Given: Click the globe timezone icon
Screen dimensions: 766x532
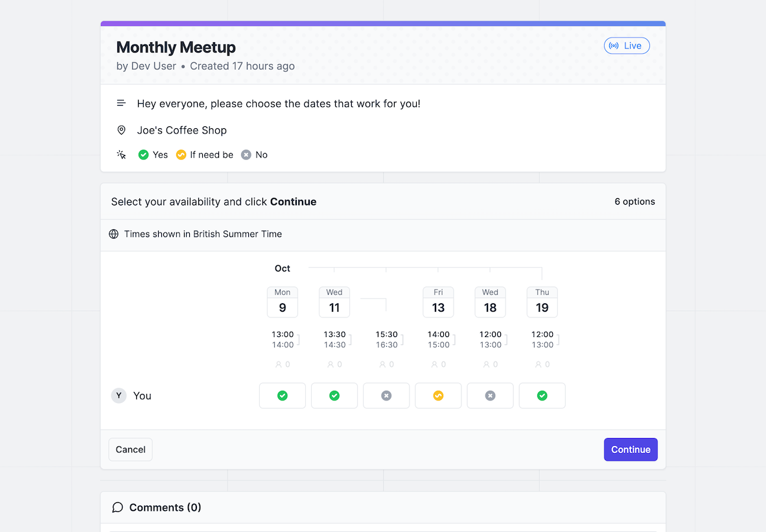Looking at the screenshot, I should 114,234.
